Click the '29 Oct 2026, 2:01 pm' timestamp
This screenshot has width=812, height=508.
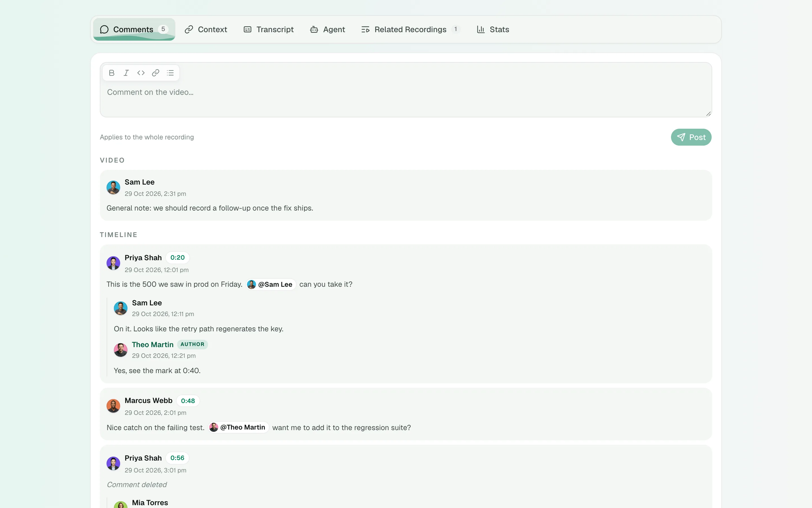pyautogui.click(x=155, y=413)
